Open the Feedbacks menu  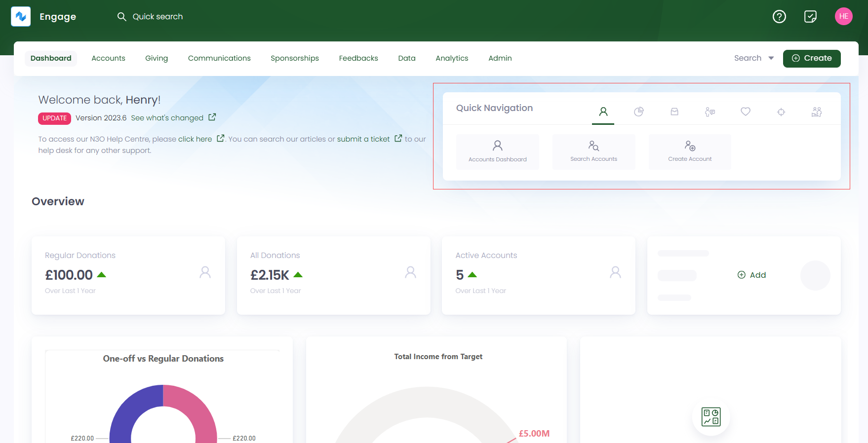pos(358,58)
